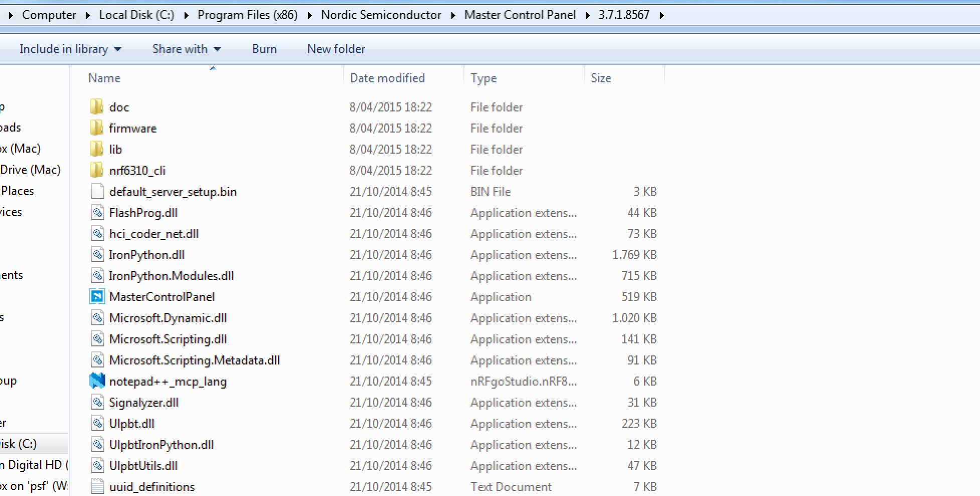Click the 519 KB size cell
This screenshot has width=980, height=496.
(x=639, y=297)
